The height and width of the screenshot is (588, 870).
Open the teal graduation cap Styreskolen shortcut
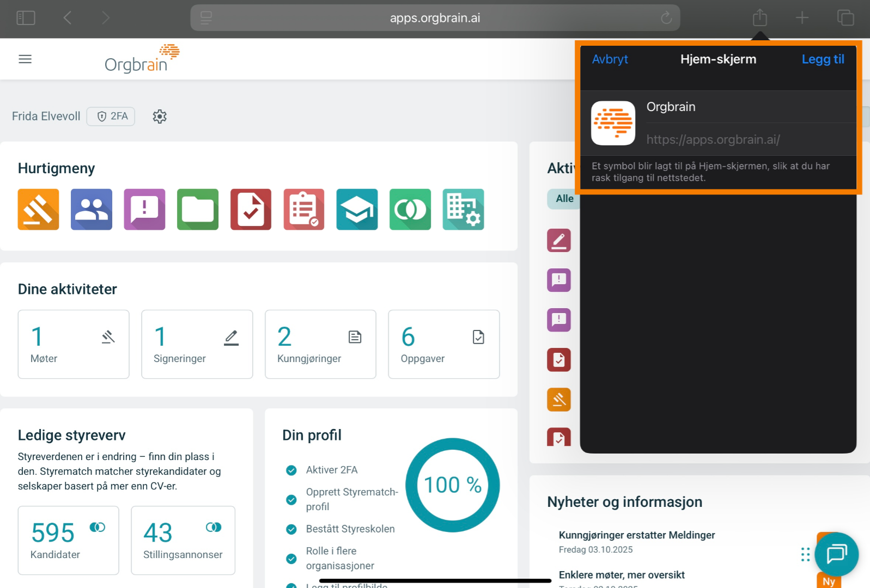click(357, 210)
